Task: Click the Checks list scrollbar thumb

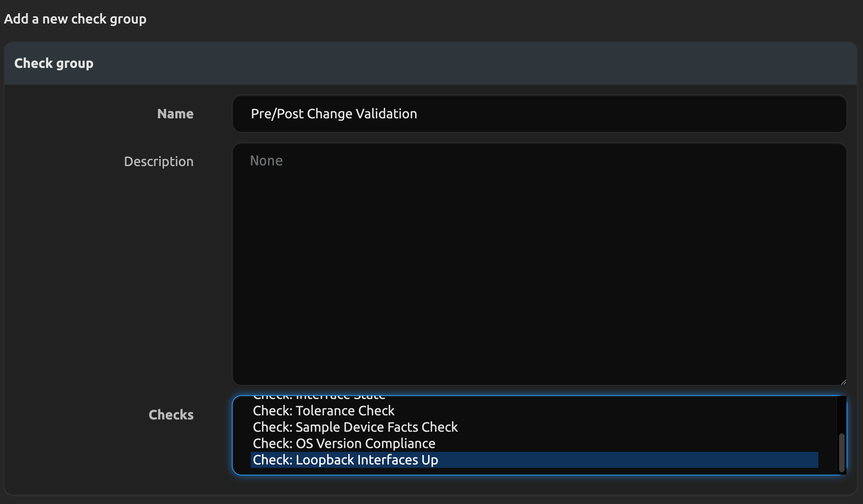Action: (842, 453)
